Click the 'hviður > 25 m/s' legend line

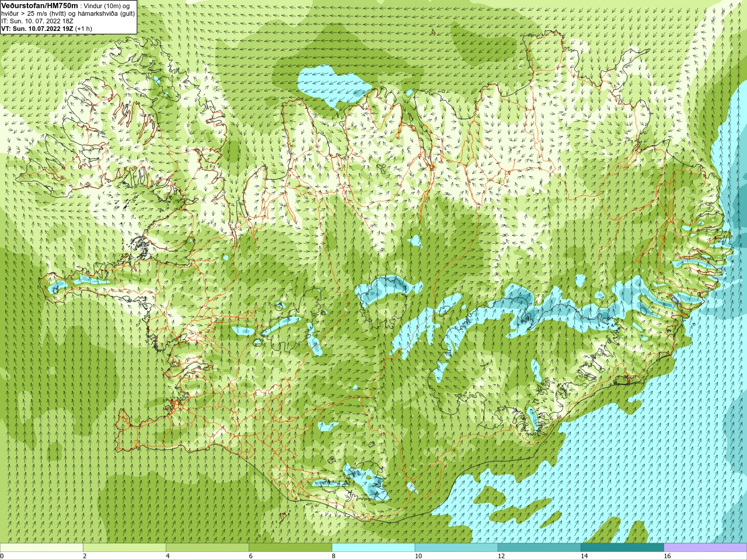point(68,13)
